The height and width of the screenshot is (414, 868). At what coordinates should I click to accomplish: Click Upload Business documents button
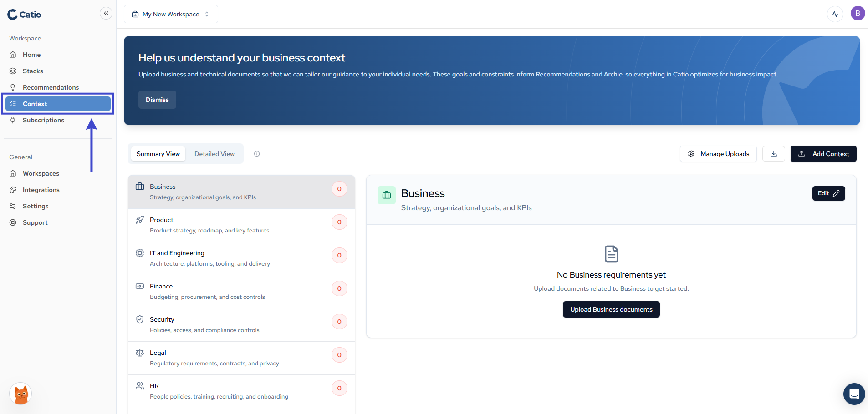coord(611,309)
